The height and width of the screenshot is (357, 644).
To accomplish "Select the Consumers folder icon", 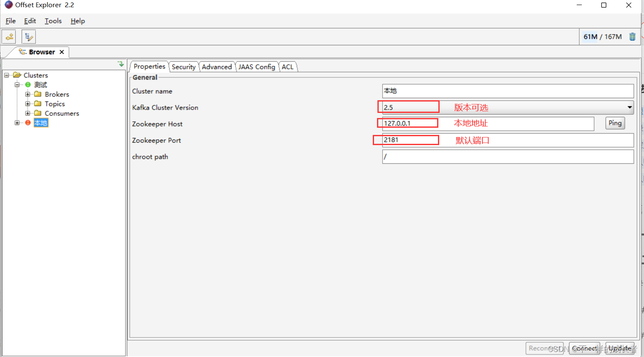I will (x=37, y=113).
